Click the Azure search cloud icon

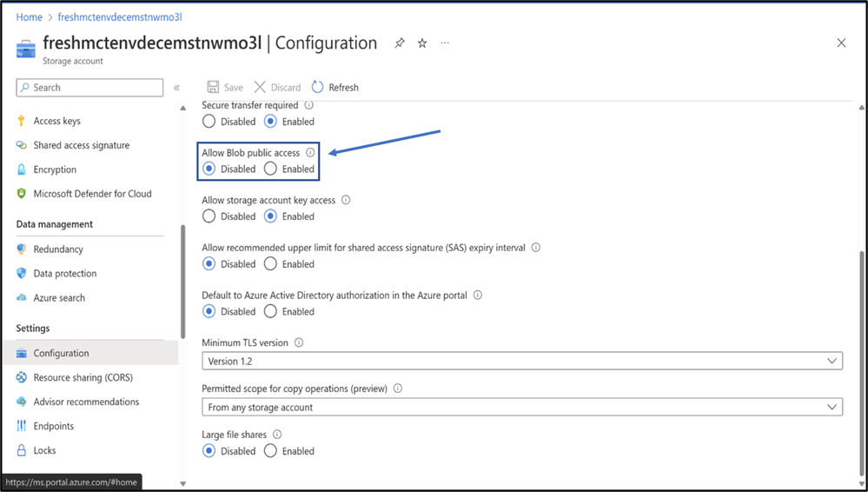click(22, 297)
